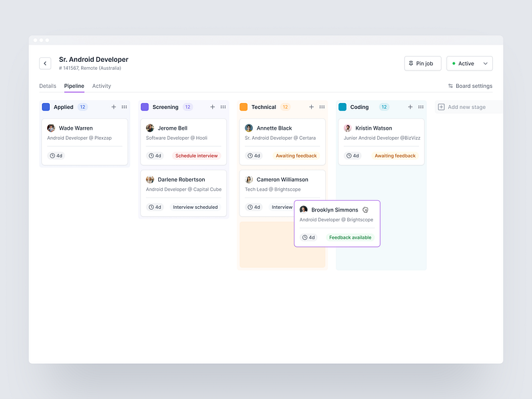Screen dimensions: 532x399
Task: Click 4d time badge on Cameron Williamson
Action: tap(254, 207)
